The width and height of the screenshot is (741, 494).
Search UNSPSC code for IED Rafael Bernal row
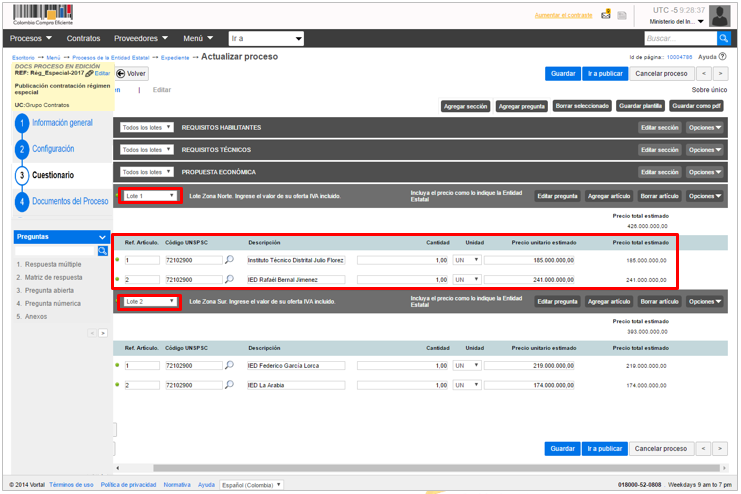click(x=229, y=279)
